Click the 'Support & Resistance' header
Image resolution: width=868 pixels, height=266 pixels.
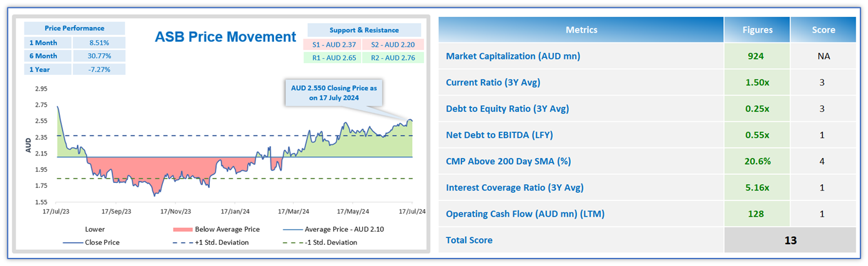(x=364, y=30)
